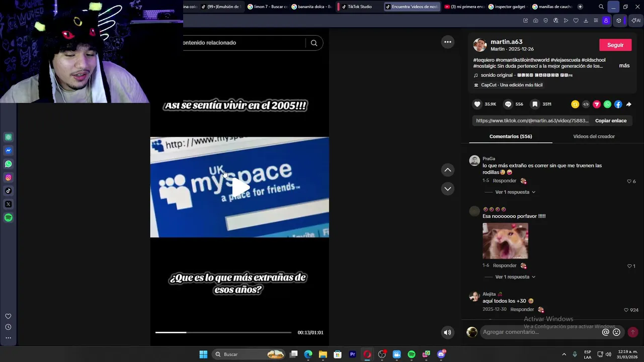Viewport: 644px width, 362px height.
Task: Mute the video sound with speaker button
Action: coord(447,332)
